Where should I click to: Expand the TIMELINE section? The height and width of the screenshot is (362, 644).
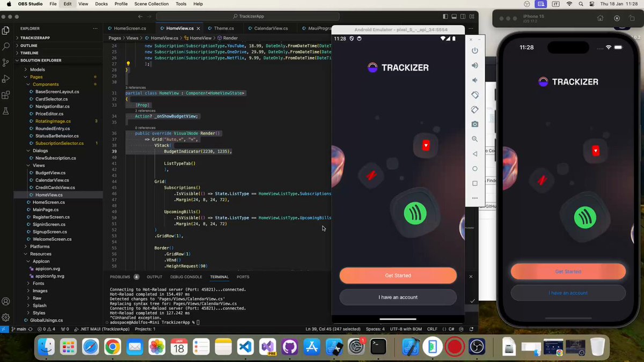coord(30,53)
